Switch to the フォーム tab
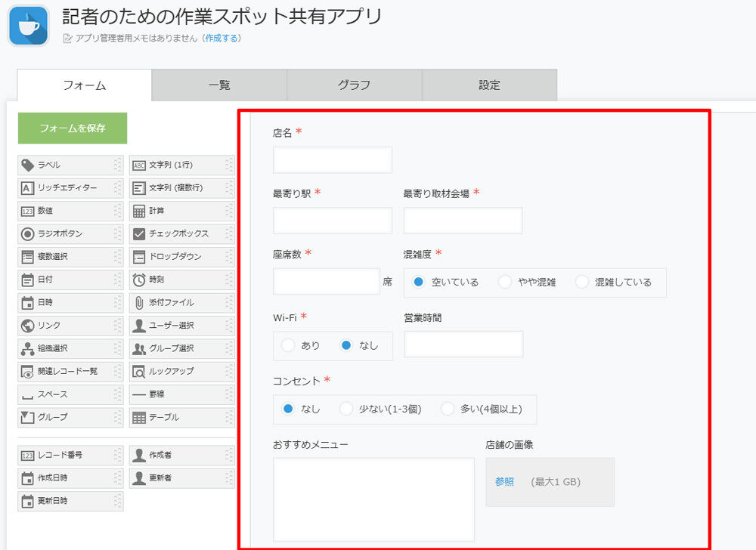Screen dimensions: 756x550 tap(85, 85)
